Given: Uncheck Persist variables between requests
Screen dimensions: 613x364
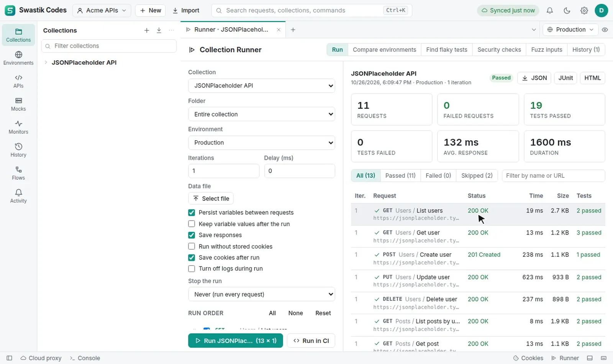Looking at the screenshot, I should click(x=192, y=213).
